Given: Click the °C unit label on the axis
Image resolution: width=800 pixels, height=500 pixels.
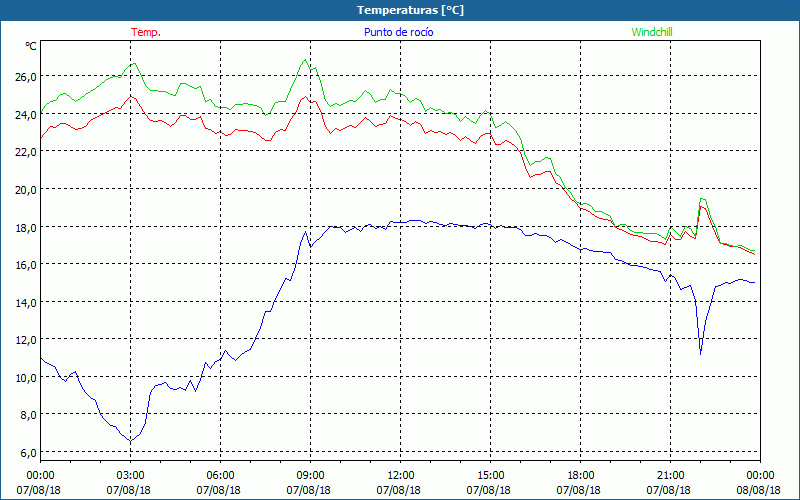Looking at the screenshot, I should (x=31, y=46).
